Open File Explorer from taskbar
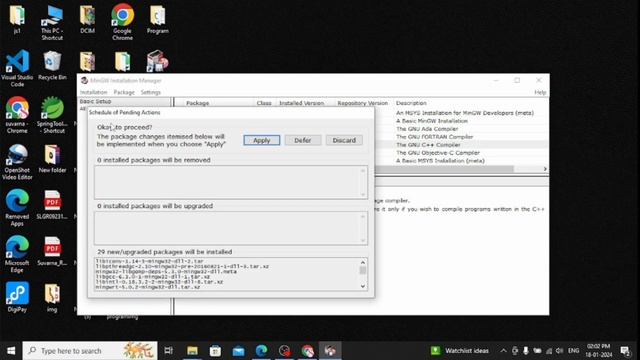This screenshot has width=640, height=360. pyautogui.click(x=192, y=351)
